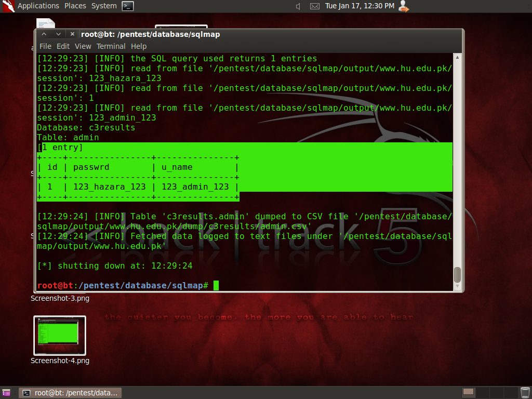Click the '123_admin_123' table cell
The height and width of the screenshot is (399, 532).
click(195, 187)
